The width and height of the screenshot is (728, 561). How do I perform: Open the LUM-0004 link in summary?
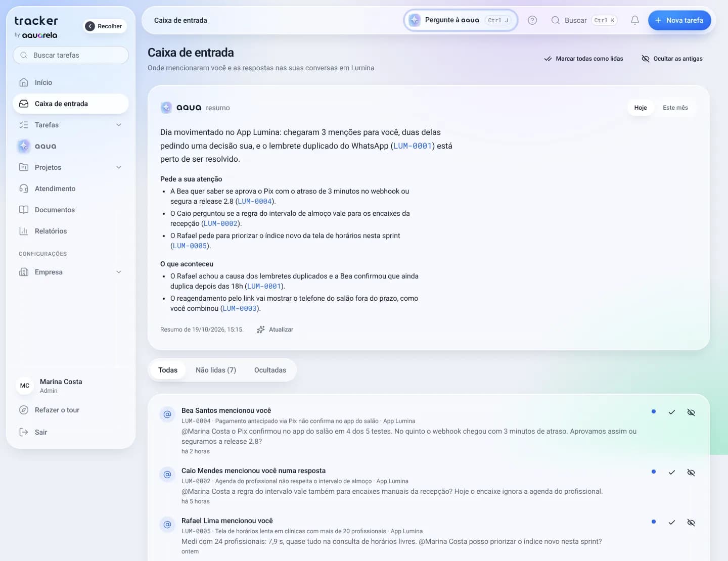[255, 201]
